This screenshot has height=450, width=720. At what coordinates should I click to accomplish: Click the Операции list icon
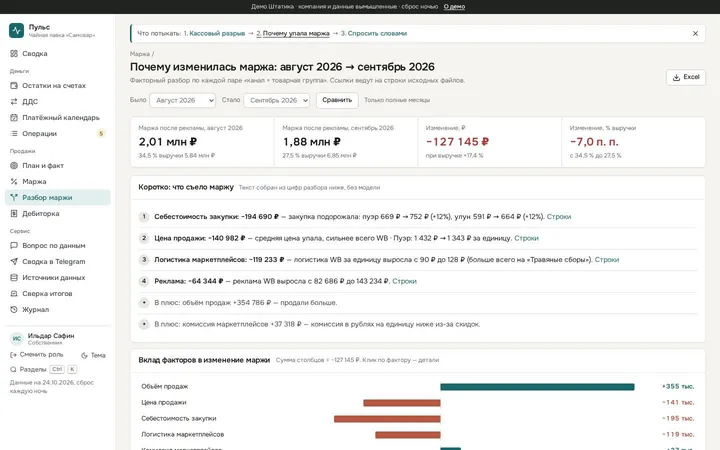(14, 134)
